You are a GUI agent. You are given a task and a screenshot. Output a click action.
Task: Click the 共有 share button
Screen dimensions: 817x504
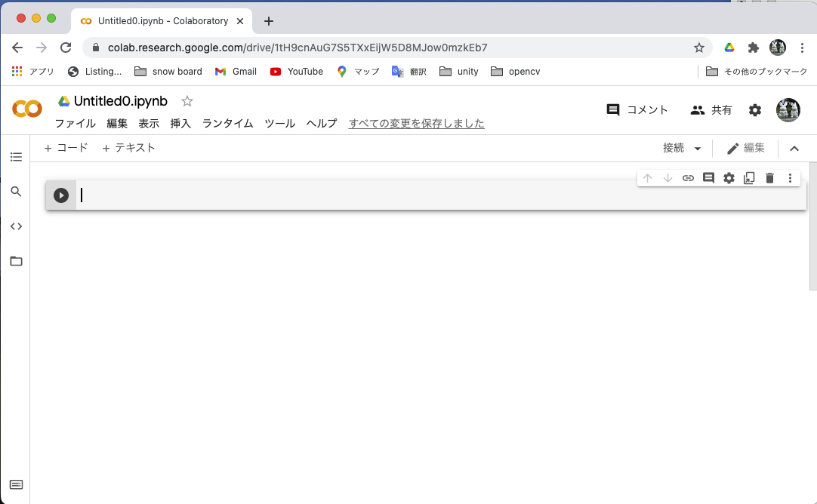click(711, 110)
